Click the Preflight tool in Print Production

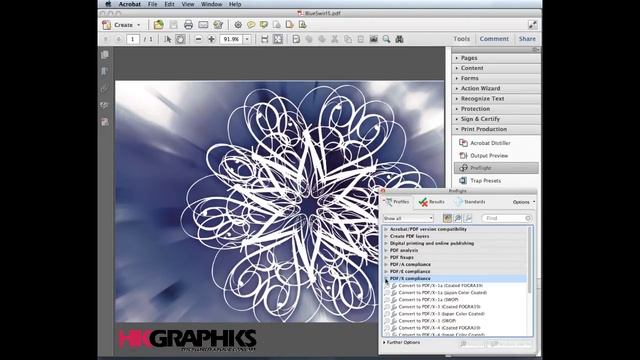[496, 168]
